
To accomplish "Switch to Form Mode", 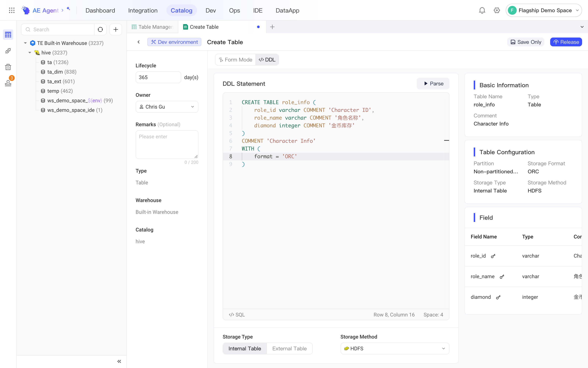I will click(235, 60).
